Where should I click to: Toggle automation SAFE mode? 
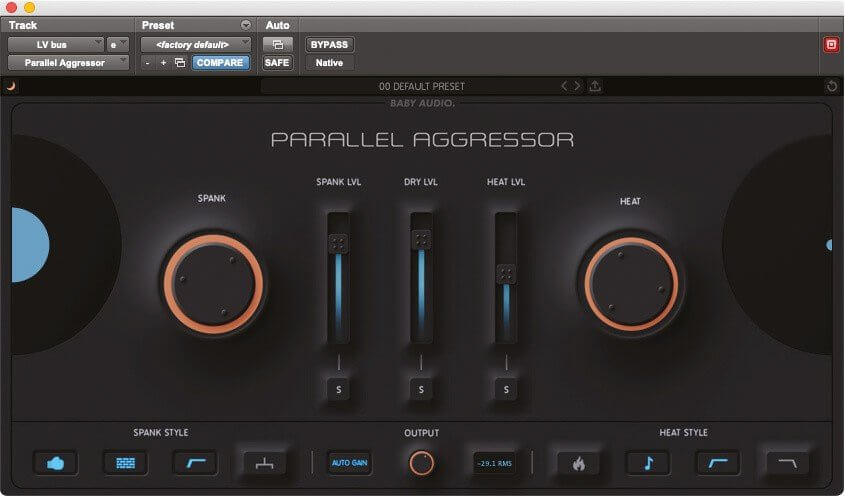[277, 63]
